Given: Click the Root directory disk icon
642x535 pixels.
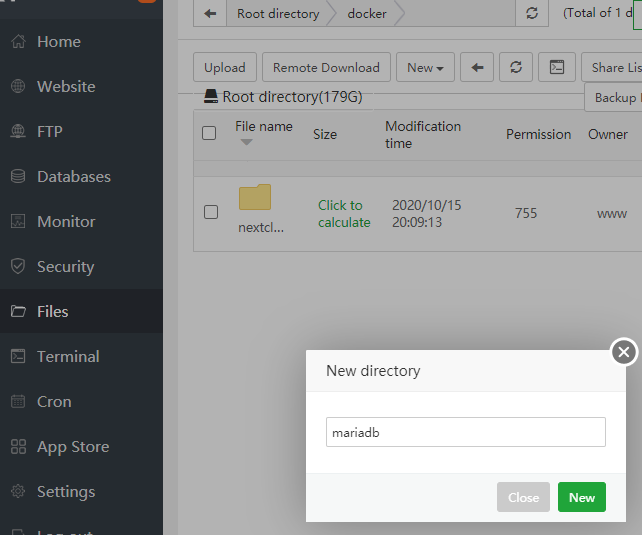Looking at the screenshot, I should 211,97.
